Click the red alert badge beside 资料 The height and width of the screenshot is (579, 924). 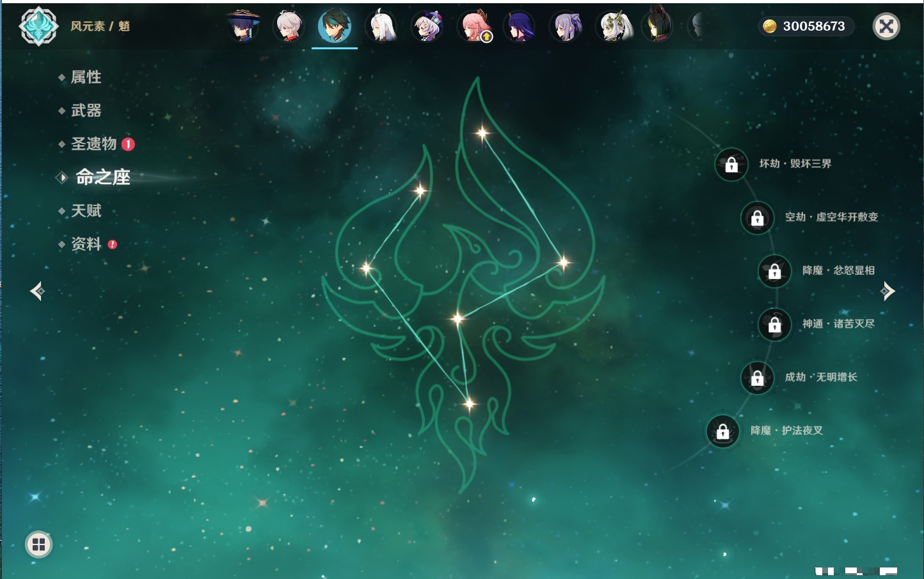coord(113,244)
